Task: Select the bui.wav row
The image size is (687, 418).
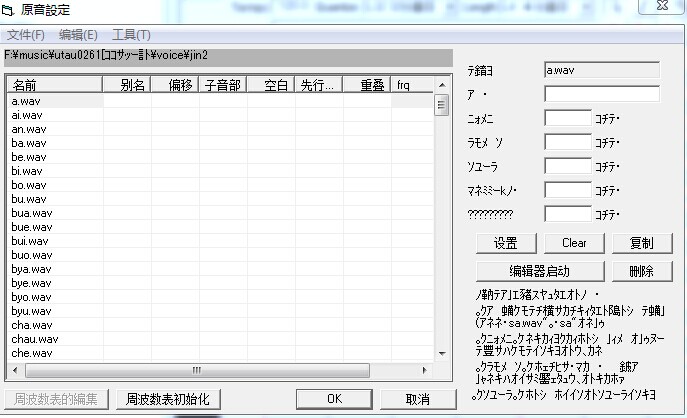Action: (x=220, y=241)
